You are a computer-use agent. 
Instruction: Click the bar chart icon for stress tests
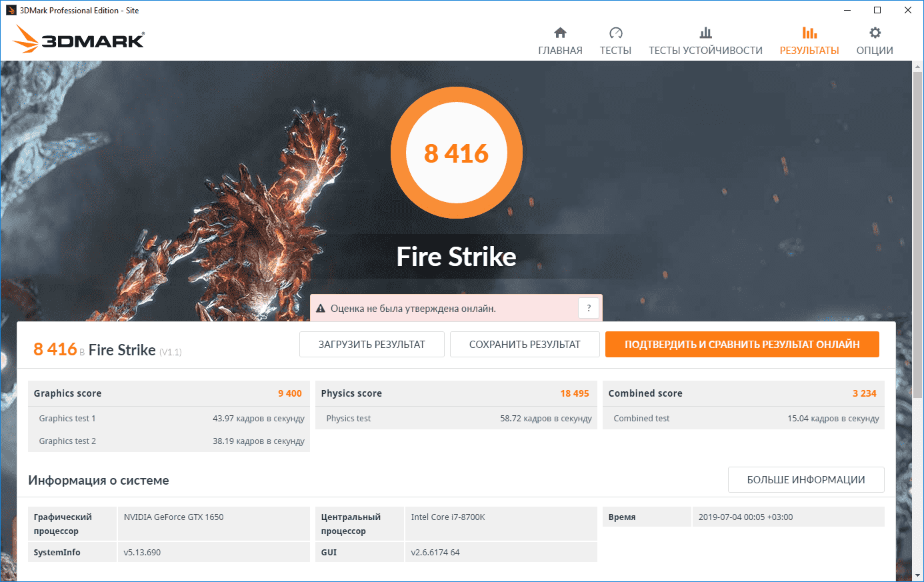pos(705,33)
